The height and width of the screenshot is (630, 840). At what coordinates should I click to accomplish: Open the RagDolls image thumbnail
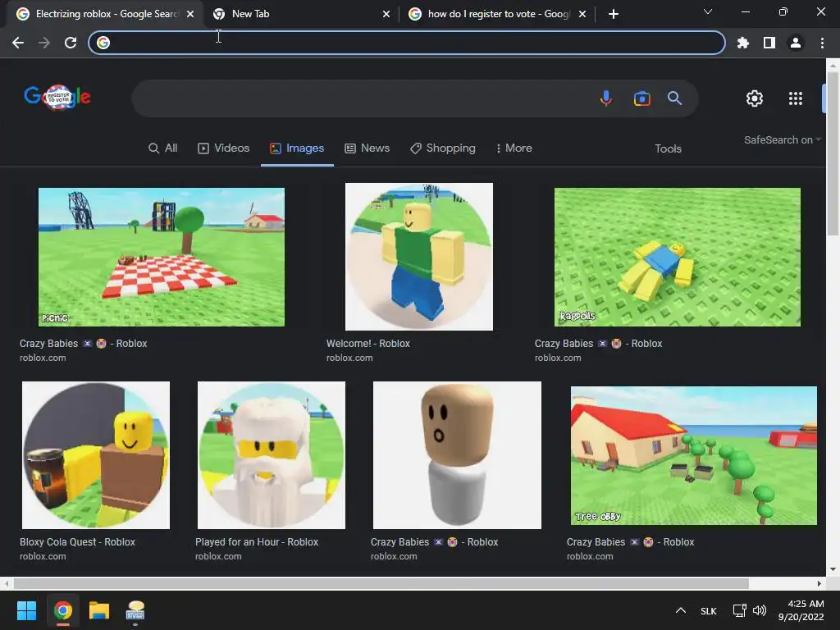pyautogui.click(x=677, y=257)
